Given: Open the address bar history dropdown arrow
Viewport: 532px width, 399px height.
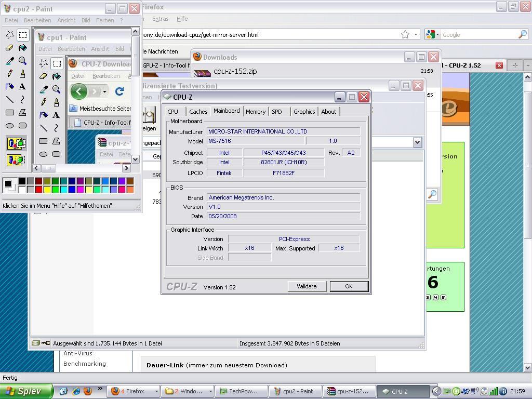Looking at the screenshot, I should tap(416, 35).
